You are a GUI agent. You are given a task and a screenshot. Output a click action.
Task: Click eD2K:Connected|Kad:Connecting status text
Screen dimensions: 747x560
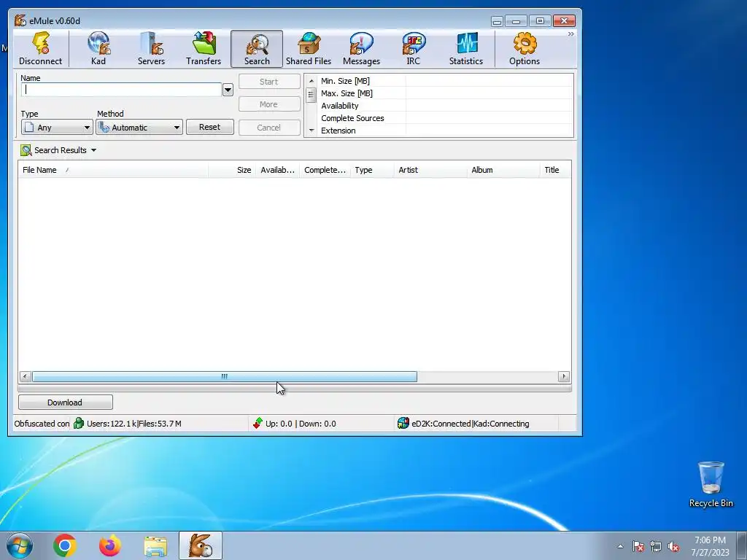pos(471,424)
